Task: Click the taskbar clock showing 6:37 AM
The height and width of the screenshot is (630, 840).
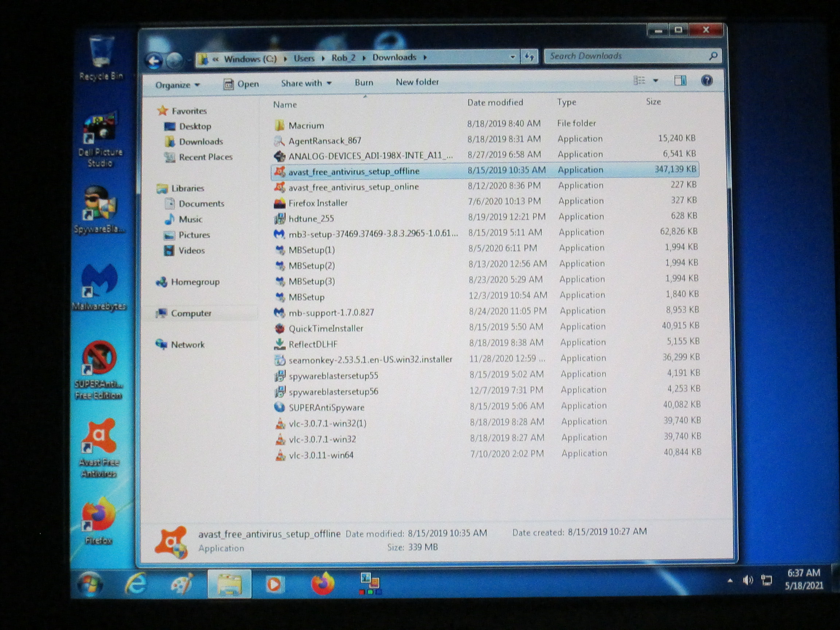Action: (803, 579)
